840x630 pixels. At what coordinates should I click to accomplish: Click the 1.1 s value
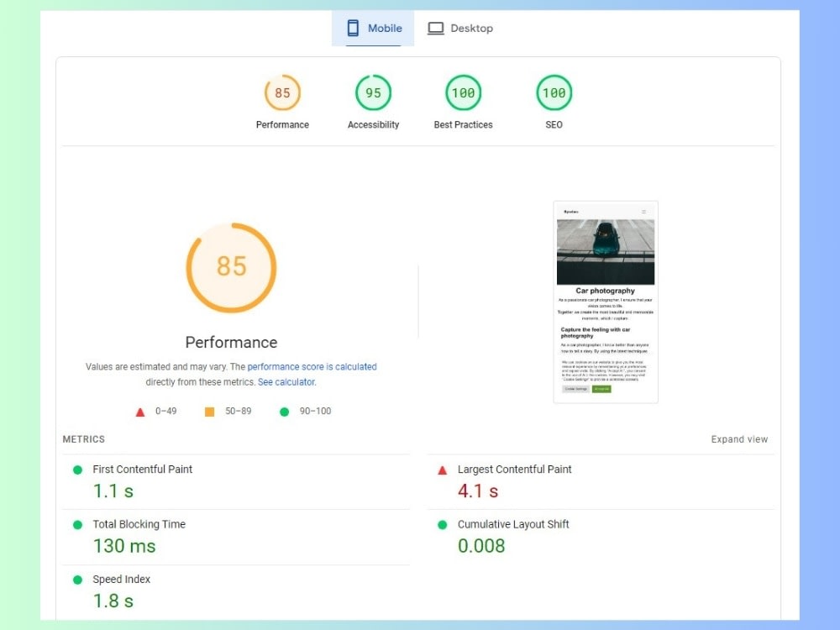[x=113, y=491]
